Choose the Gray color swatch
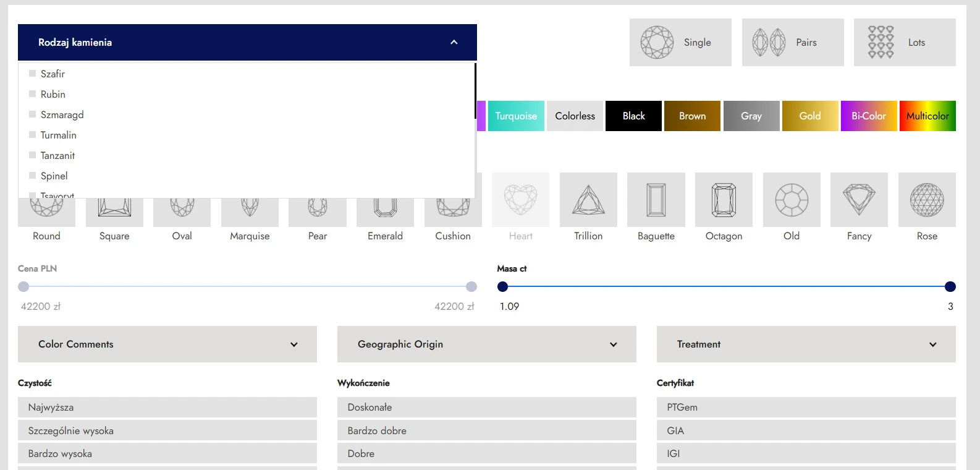 [751, 116]
